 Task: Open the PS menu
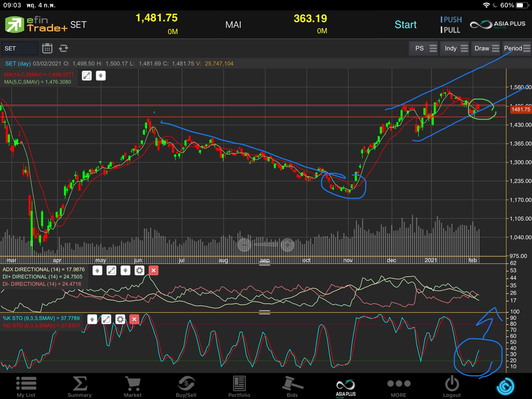(x=425, y=48)
